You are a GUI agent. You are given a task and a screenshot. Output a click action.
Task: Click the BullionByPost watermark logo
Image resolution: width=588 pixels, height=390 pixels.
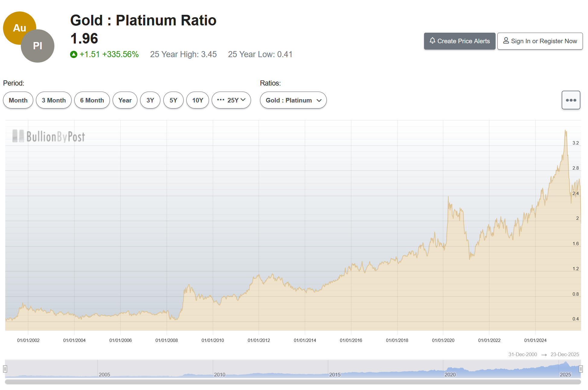(49, 136)
